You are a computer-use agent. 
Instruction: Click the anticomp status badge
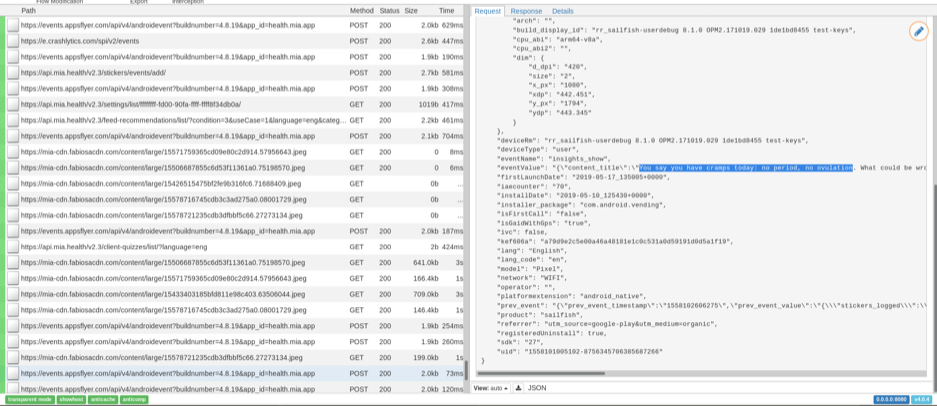135,399
